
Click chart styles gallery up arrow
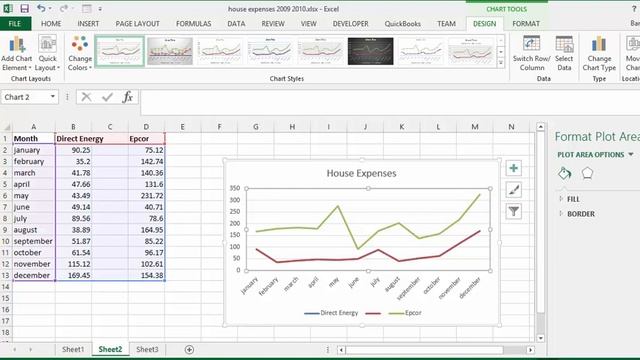(x=501, y=41)
